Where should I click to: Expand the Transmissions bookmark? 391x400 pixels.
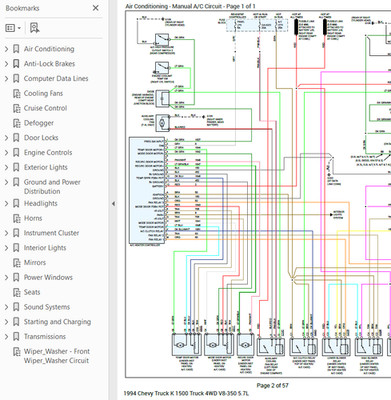(6, 337)
